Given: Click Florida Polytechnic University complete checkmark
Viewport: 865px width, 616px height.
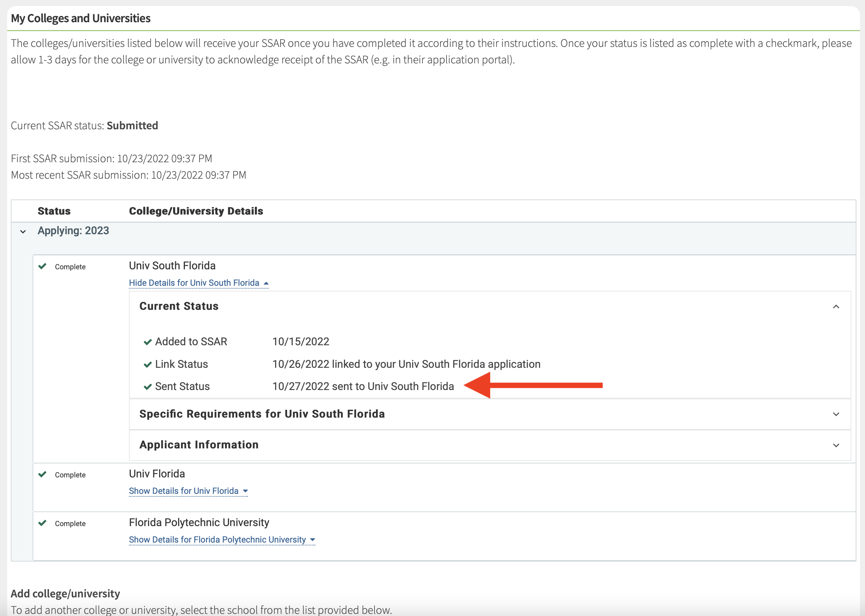Looking at the screenshot, I should tap(43, 523).
